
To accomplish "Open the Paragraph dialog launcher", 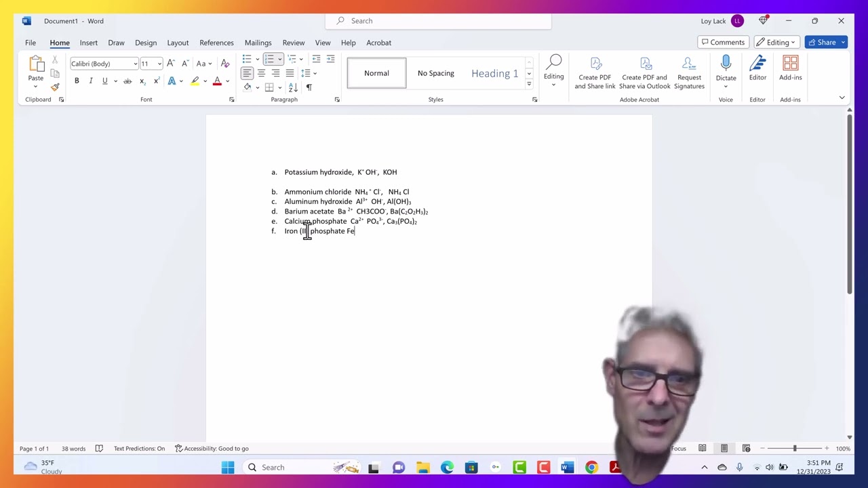I will (x=337, y=100).
